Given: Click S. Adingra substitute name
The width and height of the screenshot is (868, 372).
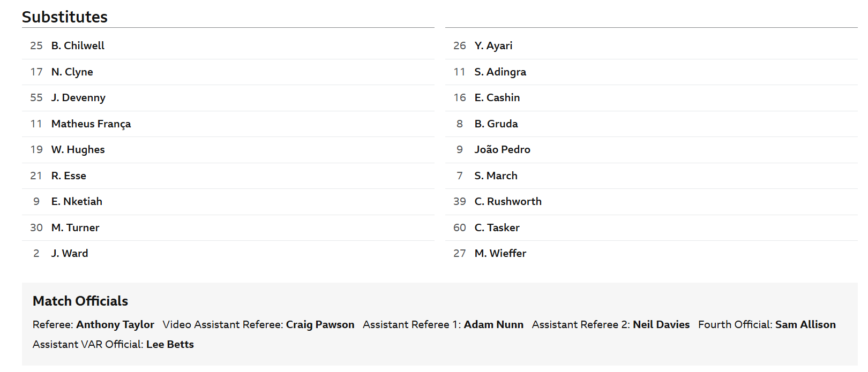Looking at the screenshot, I should tap(500, 72).
